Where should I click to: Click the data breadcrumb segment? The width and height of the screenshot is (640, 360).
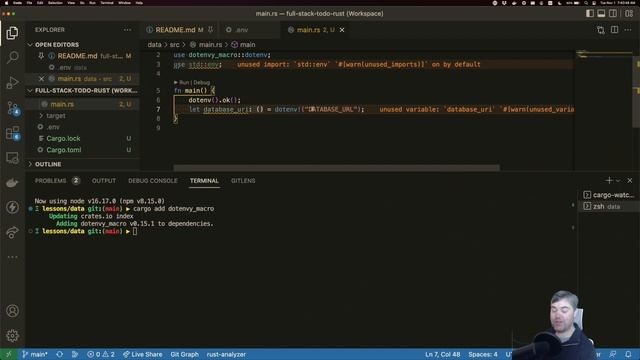tap(154, 44)
